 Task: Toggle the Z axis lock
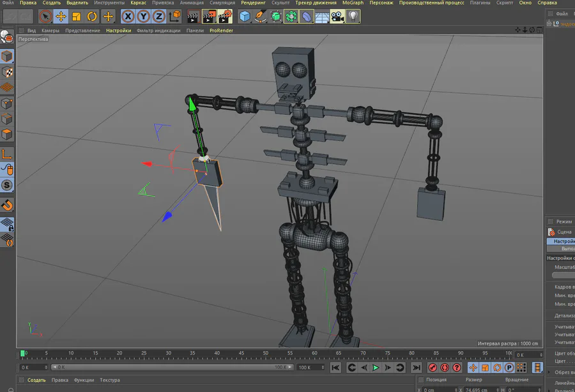[159, 17]
